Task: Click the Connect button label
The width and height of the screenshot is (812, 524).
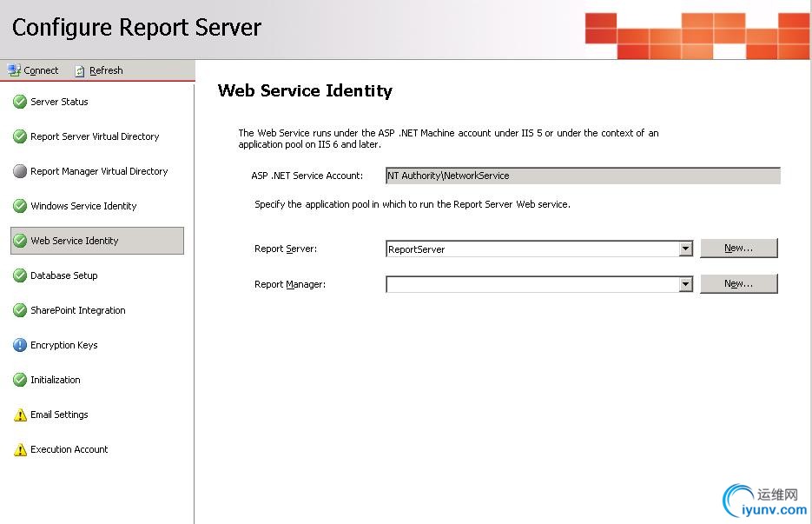Action: pos(41,70)
